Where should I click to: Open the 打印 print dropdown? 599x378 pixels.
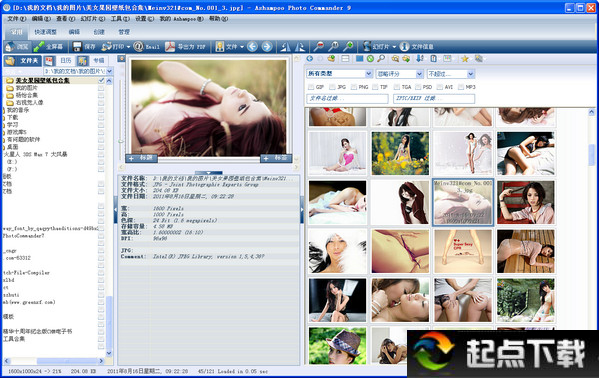pyautogui.click(x=128, y=47)
